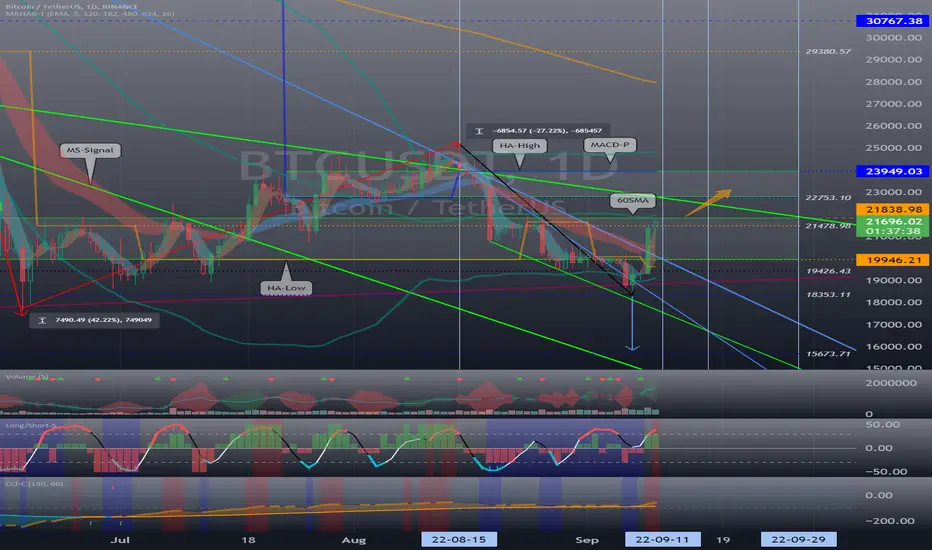The height and width of the screenshot is (550, 932).
Task: Select the HA-High callout label
Action: pos(519,146)
